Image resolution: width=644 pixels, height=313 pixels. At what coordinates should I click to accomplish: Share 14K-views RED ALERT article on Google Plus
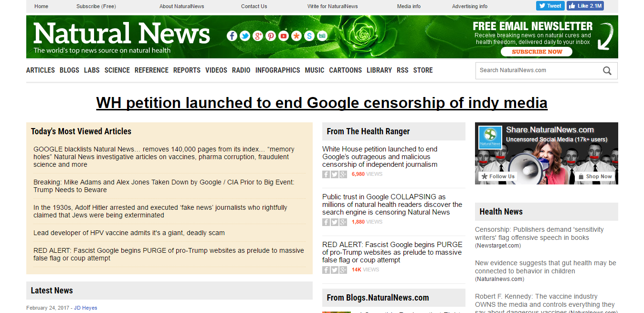click(x=343, y=270)
